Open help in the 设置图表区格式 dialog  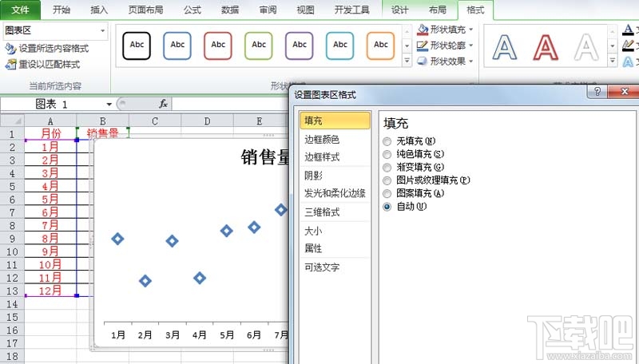click(597, 92)
